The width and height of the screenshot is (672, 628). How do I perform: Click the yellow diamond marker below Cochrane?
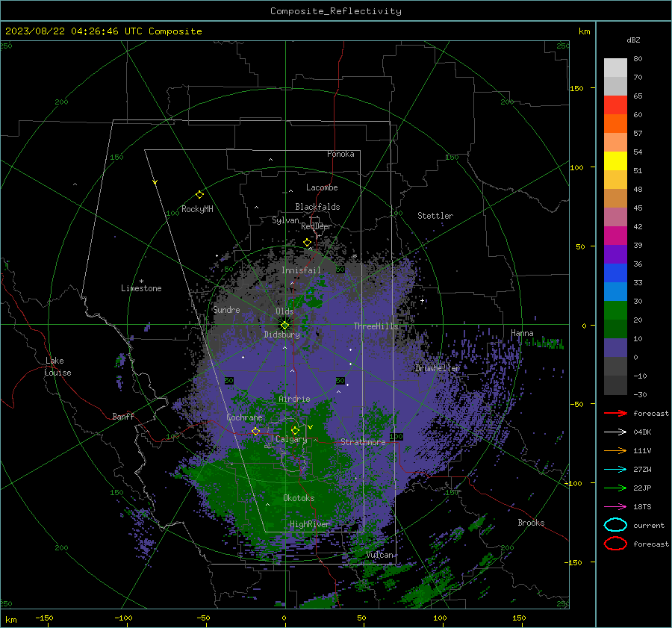[x=255, y=431]
